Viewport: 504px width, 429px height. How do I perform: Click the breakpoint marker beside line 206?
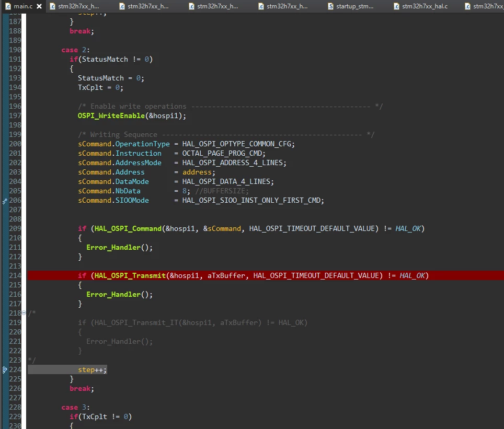click(5, 201)
